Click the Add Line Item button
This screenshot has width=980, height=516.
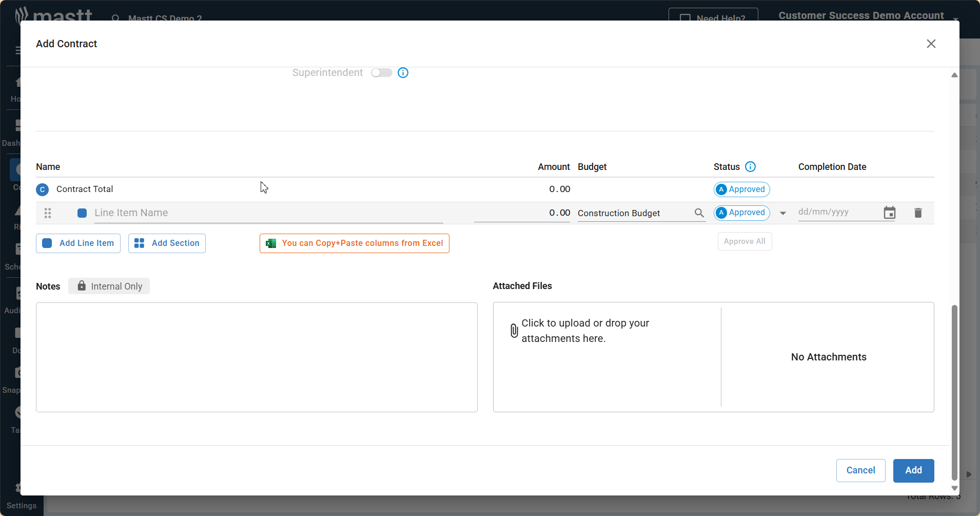tap(78, 243)
